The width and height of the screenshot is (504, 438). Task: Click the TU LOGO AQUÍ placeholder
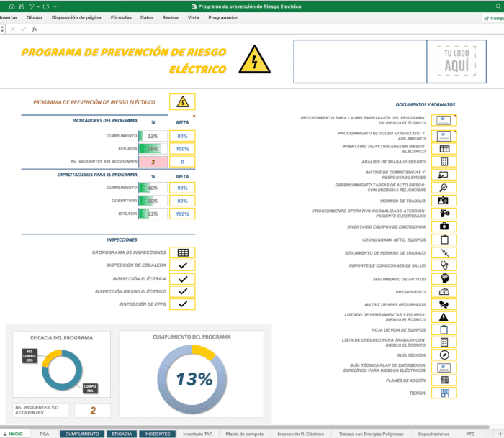point(456,60)
